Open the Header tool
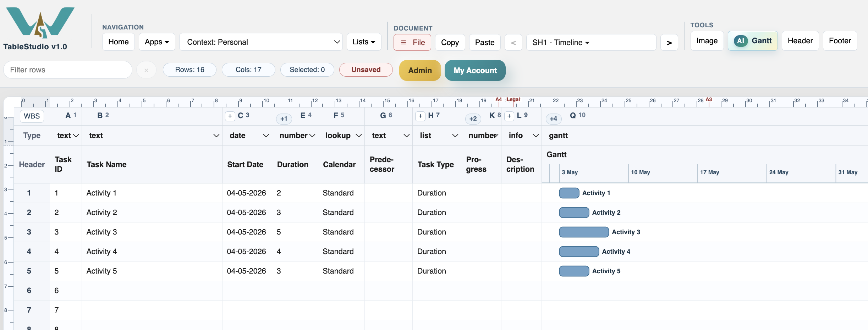868x330 pixels. coord(800,41)
